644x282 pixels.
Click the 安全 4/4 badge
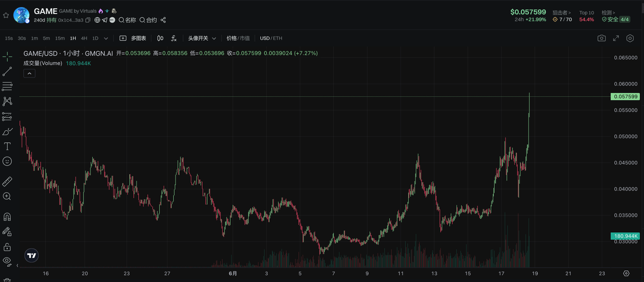click(616, 19)
